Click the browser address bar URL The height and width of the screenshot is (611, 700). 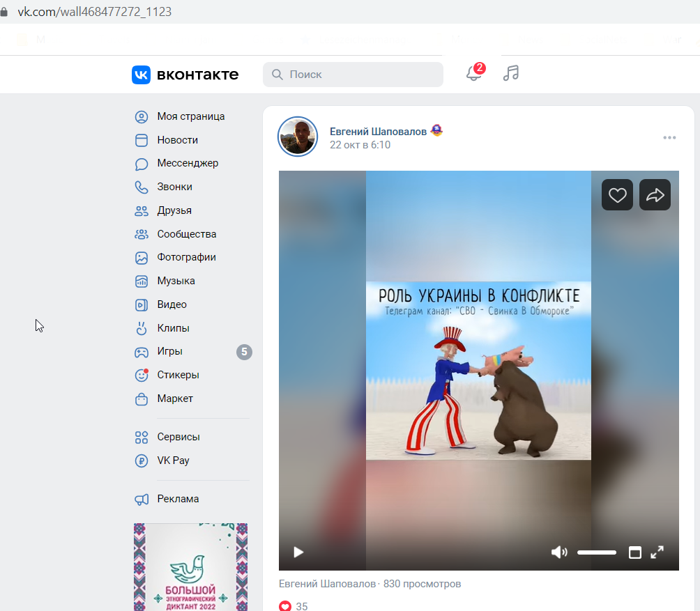pyautogui.click(x=95, y=12)
